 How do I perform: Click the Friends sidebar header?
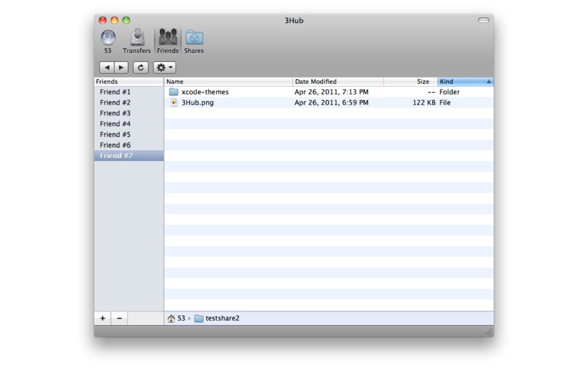click(129, 82)
